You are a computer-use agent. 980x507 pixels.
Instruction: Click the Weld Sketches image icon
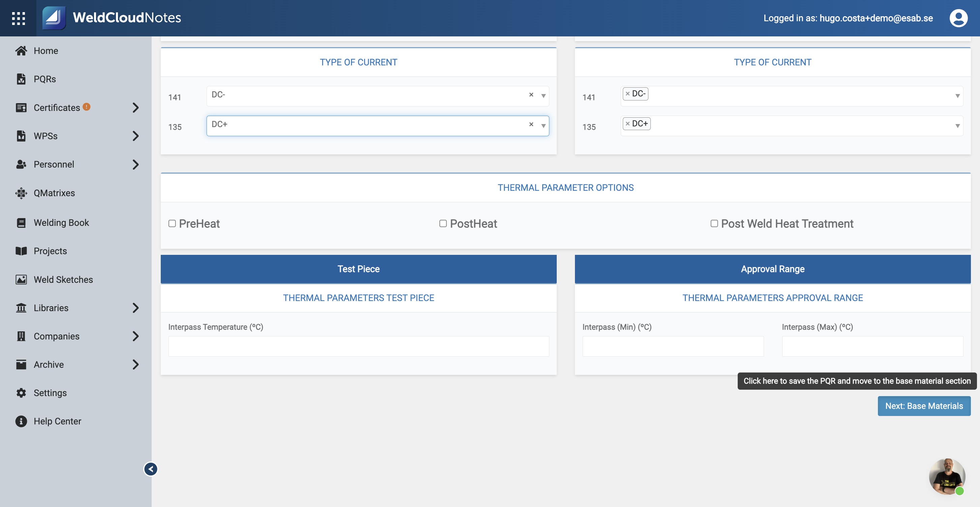pos(21,279)
